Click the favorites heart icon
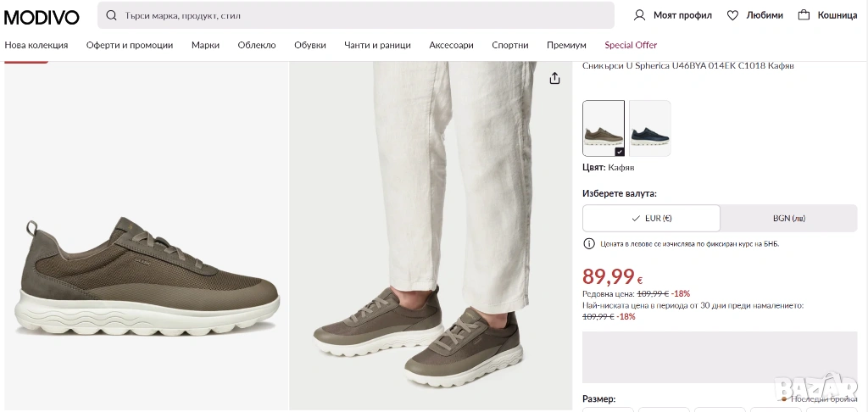Viewport: 868px width, 412px height. tap(733, 15)
